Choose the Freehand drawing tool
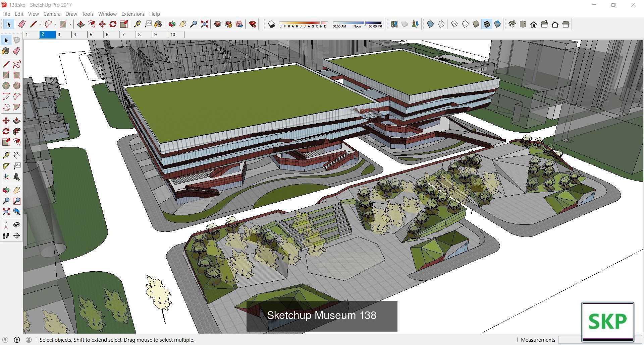 (16, 64)
